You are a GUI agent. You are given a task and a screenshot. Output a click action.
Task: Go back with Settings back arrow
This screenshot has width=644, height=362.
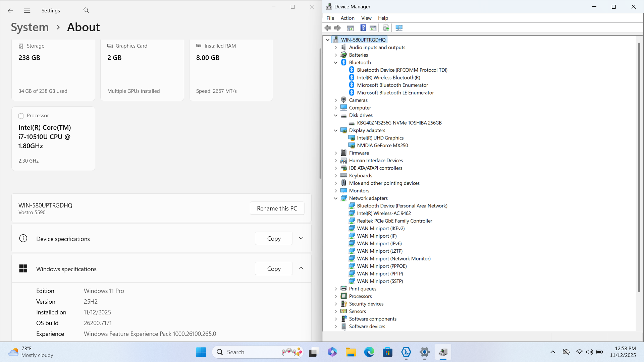point(10,11)
